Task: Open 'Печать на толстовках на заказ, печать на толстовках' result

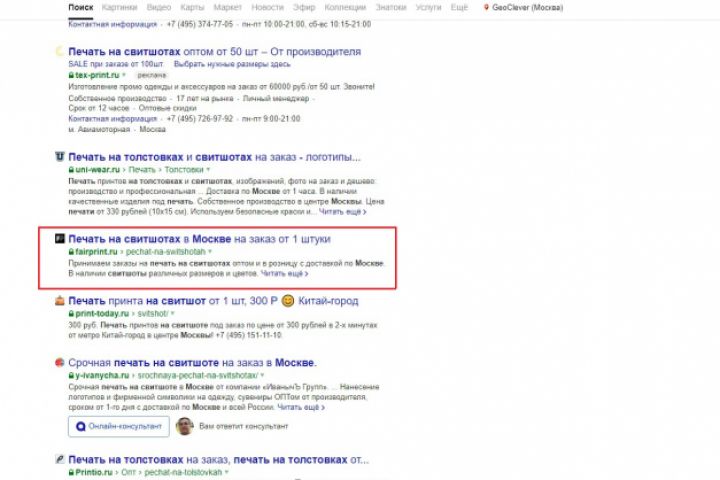Action: coord(219,459)
